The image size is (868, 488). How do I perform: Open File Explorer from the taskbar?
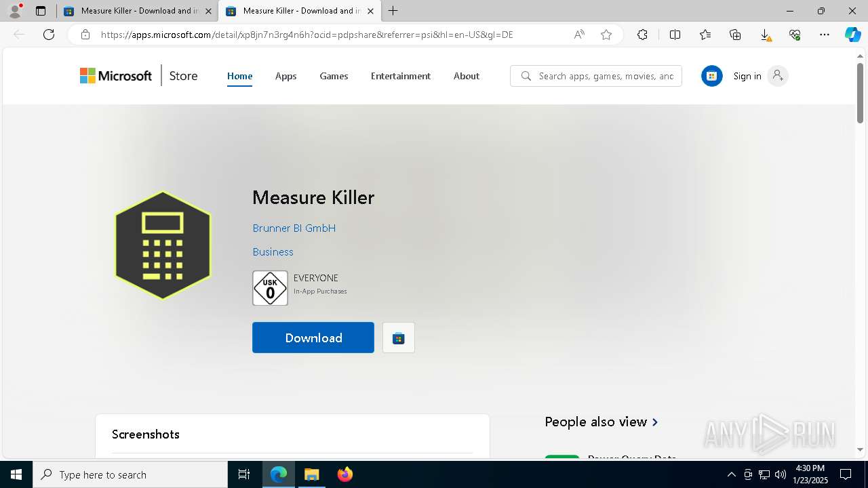pyautogui.click(x=311, y=474)
